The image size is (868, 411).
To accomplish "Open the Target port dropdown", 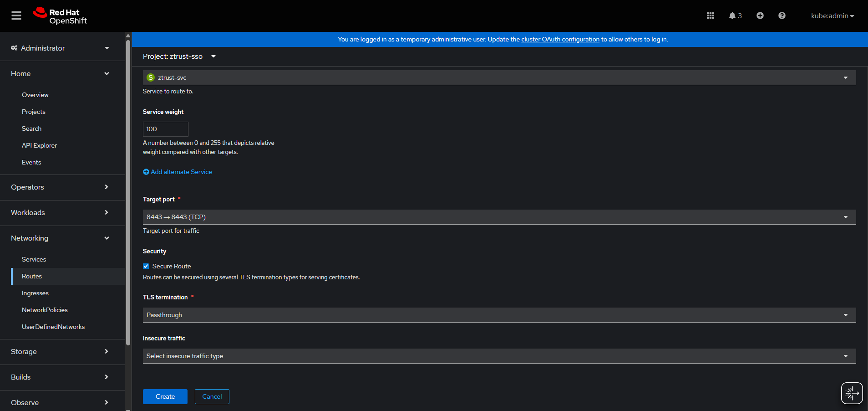I will [499, 217].
